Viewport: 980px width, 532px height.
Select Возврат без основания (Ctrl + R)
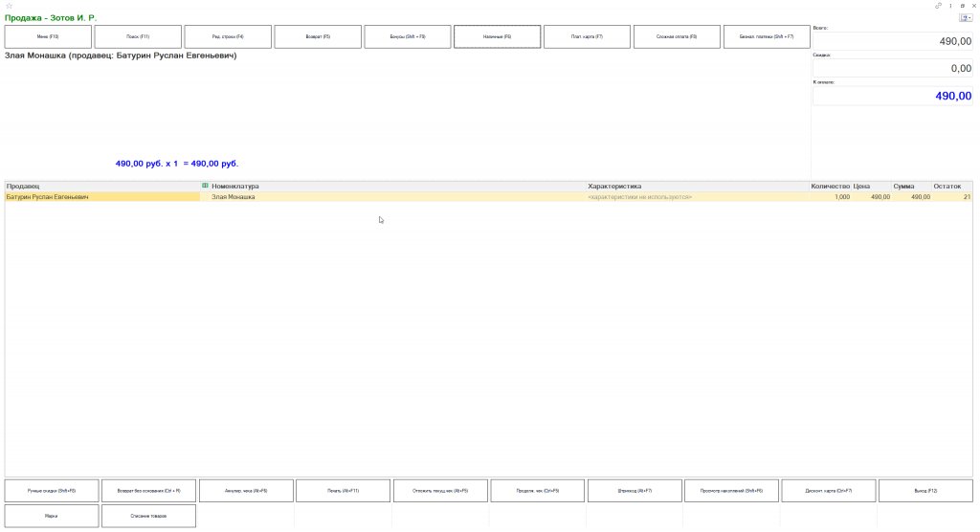[x=148, y=491]
